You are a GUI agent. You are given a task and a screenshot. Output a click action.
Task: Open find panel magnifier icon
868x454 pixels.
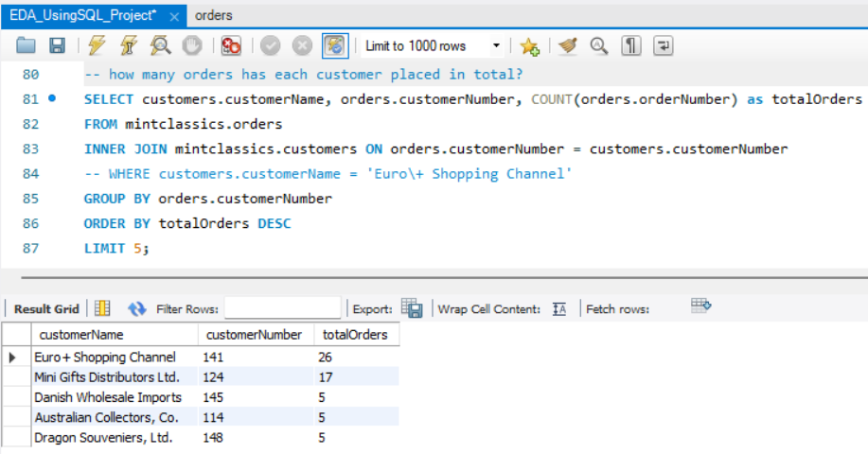[599, 45]
